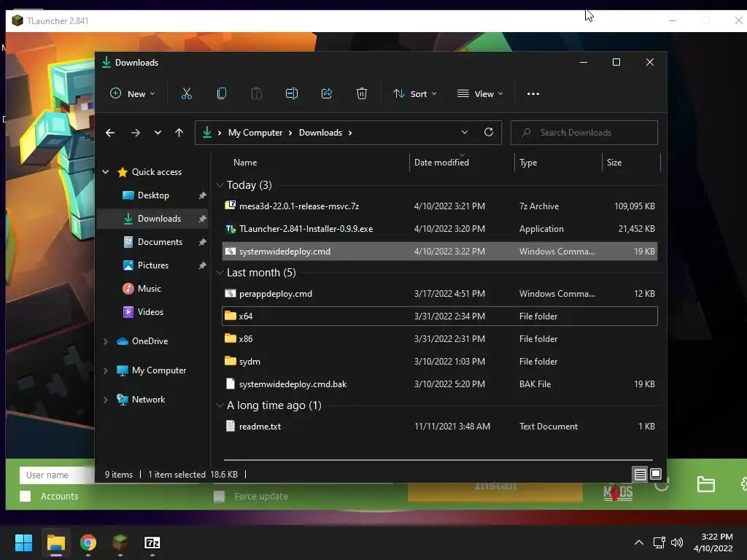Click My Computer breadcrumb in address bar

click(255, 133)
